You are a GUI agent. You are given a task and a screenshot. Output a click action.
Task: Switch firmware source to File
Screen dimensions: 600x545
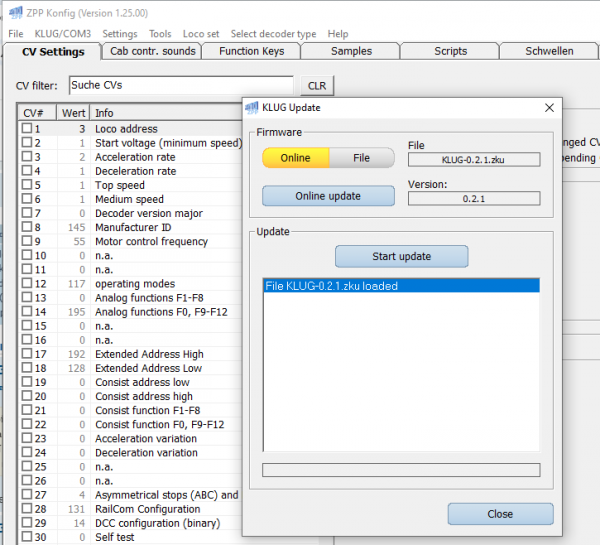[x=361, y=158]
